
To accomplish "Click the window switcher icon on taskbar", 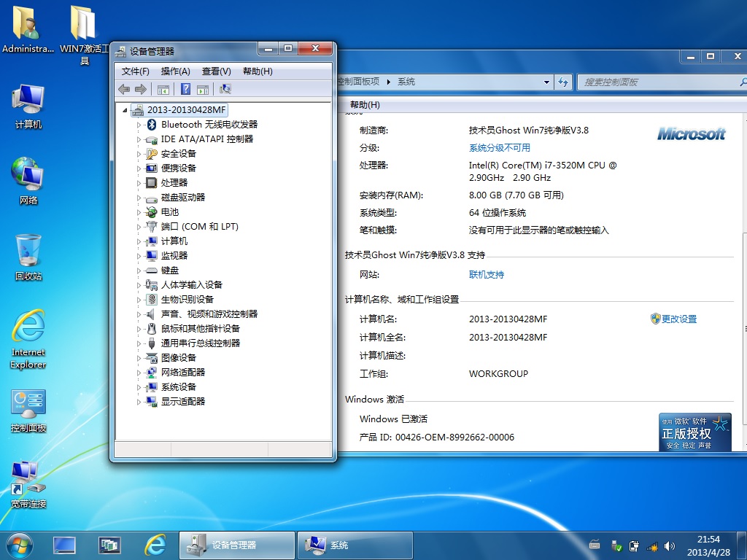I will pos(109,545).
